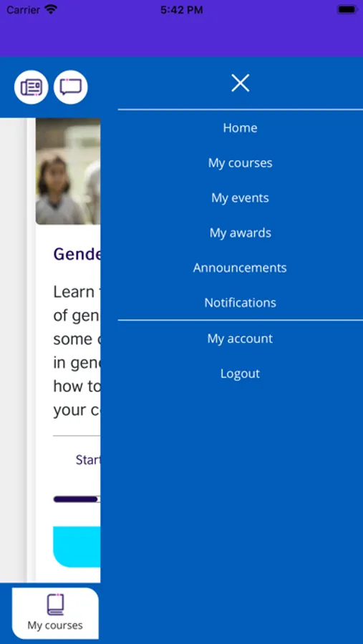Open the Gender course title
Image resolution: width=363 pixels, height=644 pixels.
(x=77, y=254)
